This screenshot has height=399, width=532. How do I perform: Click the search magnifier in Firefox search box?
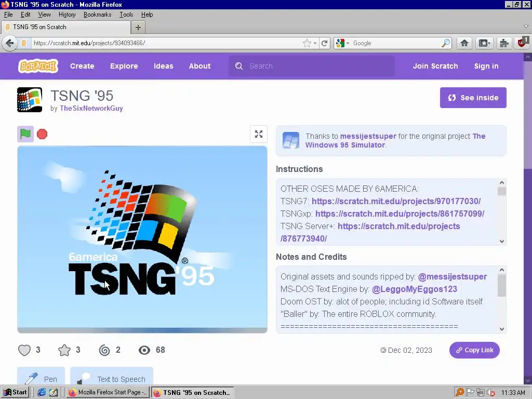[x=445, y=43]
